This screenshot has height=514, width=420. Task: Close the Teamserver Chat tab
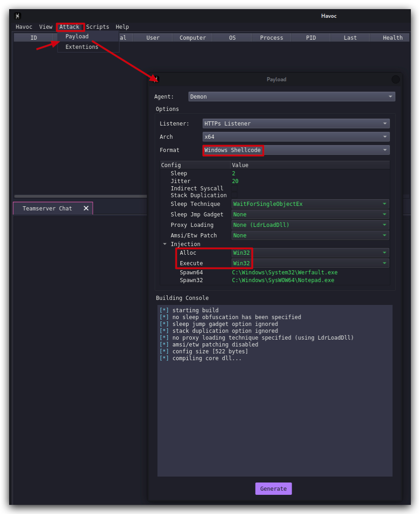tap(86, 208)
